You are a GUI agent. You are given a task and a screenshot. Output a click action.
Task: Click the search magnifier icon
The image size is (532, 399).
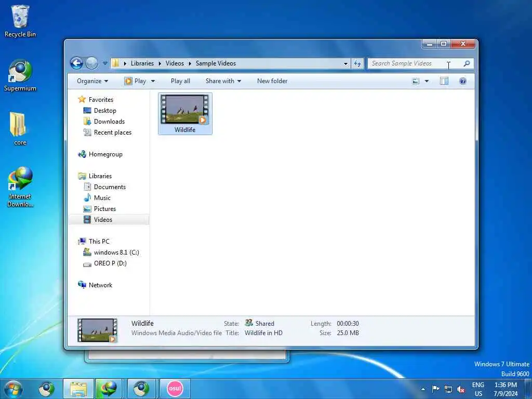click(467, 63)
